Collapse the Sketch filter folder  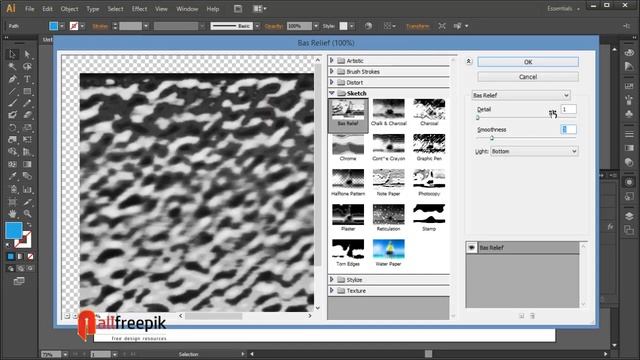click(332, 93)
